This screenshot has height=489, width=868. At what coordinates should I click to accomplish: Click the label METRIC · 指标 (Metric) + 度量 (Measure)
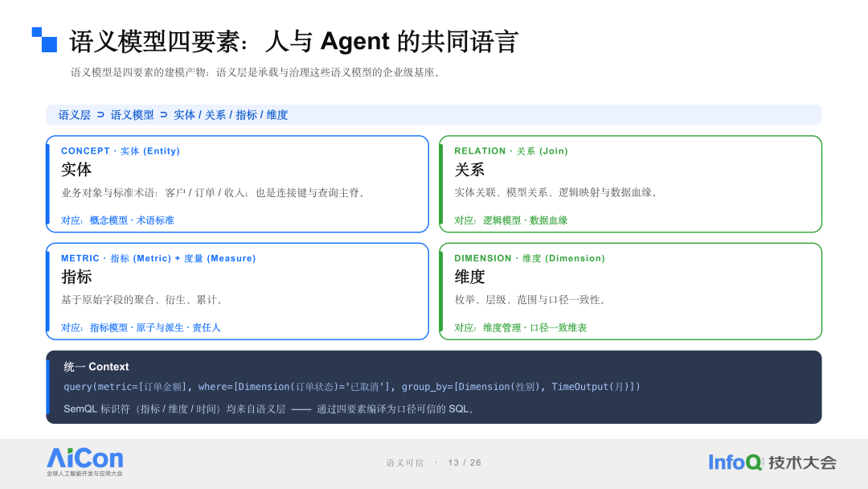pos(158,258)
